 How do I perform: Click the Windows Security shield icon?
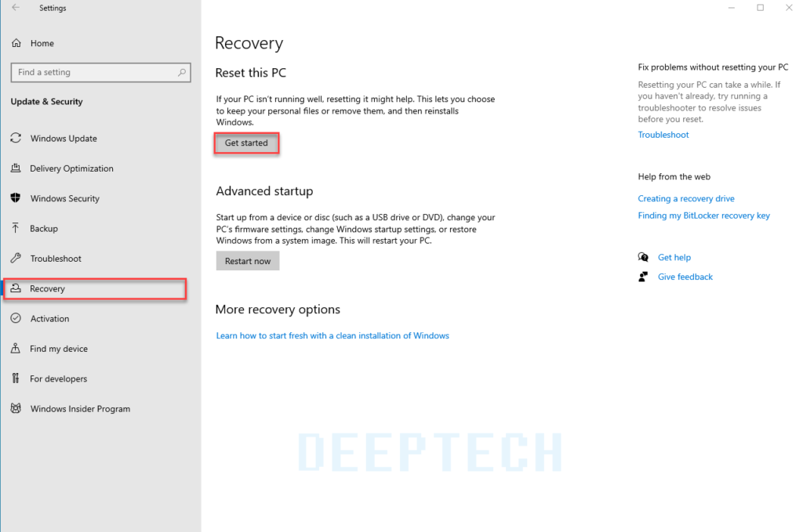click(x=16, y=198)
